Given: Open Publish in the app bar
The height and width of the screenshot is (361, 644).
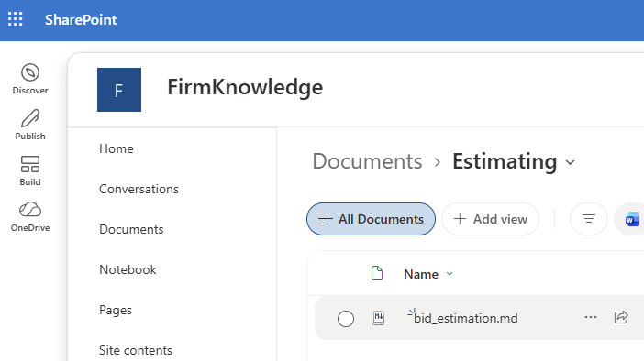Looking at the screenshot, I should (x=30, y=126).
